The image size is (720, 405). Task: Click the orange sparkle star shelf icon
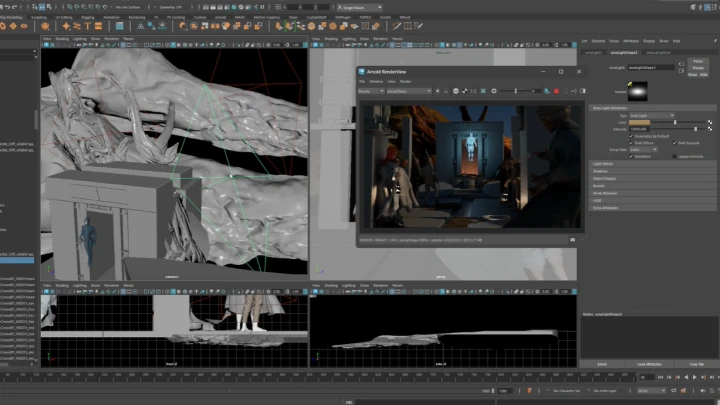(66, 26)
